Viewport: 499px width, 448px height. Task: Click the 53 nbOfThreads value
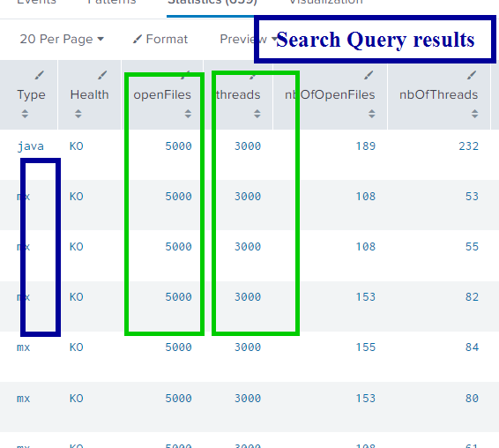pos(472,197)
